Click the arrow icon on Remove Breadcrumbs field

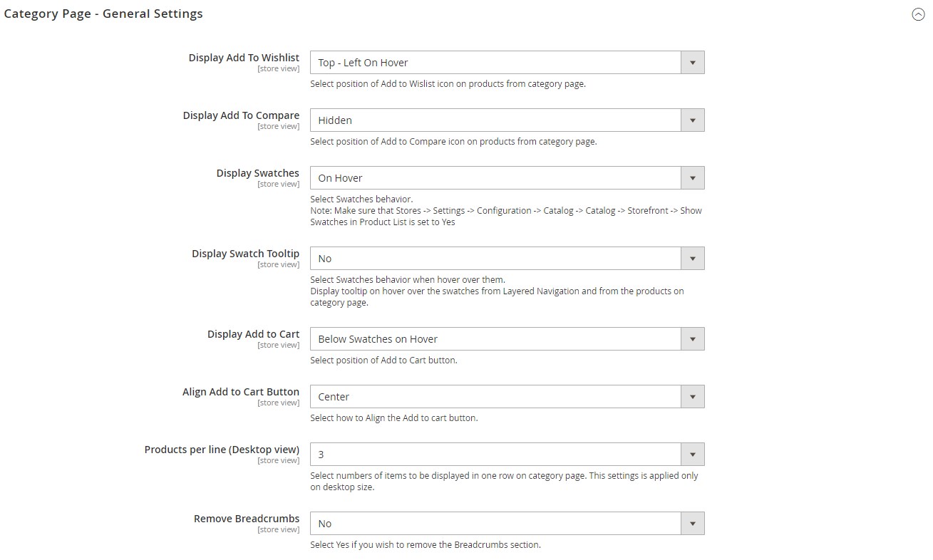[693, 524]
